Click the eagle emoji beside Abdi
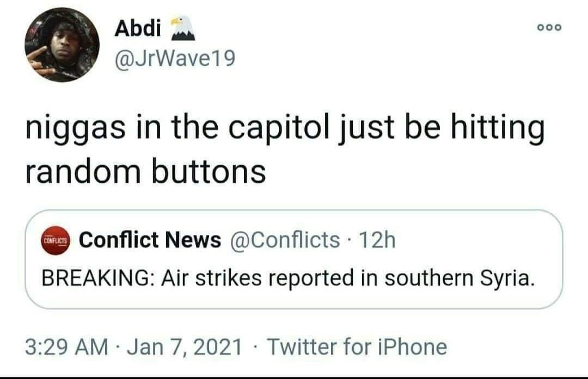Viewport: 588px width, 379px height. (x=182, y=27)
